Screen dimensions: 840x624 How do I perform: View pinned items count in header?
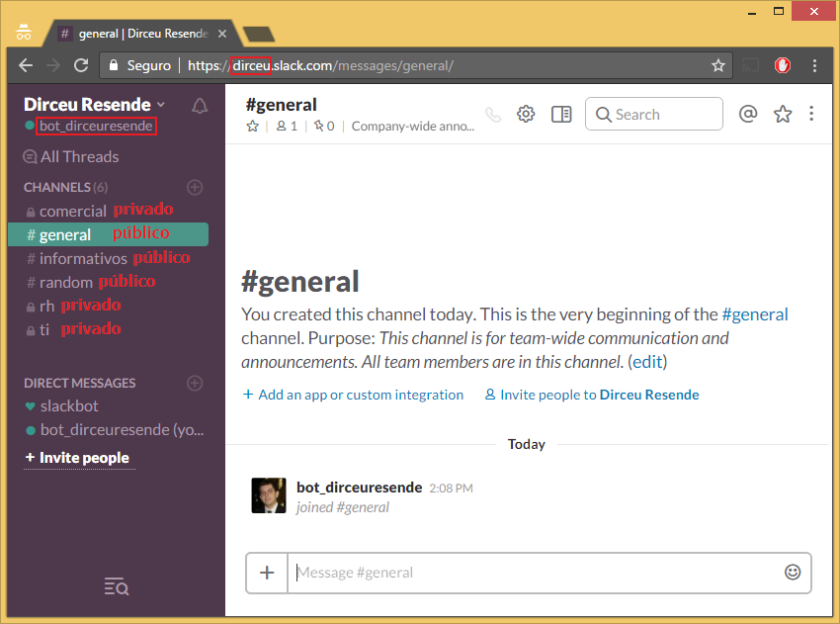[324, 126]
